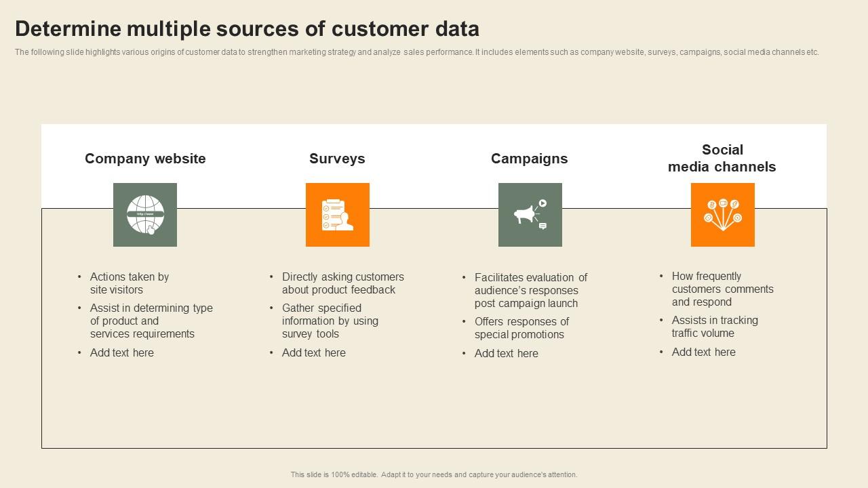Select the orange survey clipboard icon

pos(338,215)
